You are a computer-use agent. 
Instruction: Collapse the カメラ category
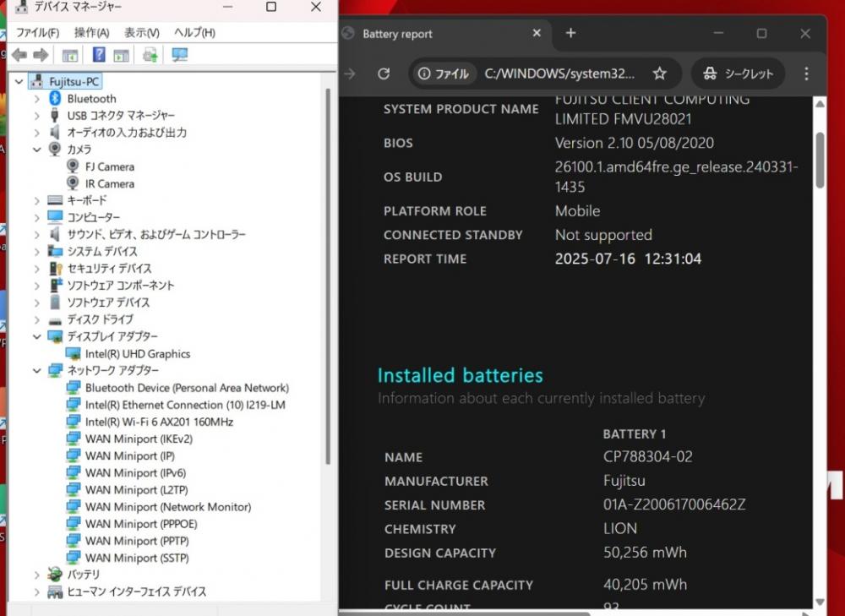click(x=36, y=150)
